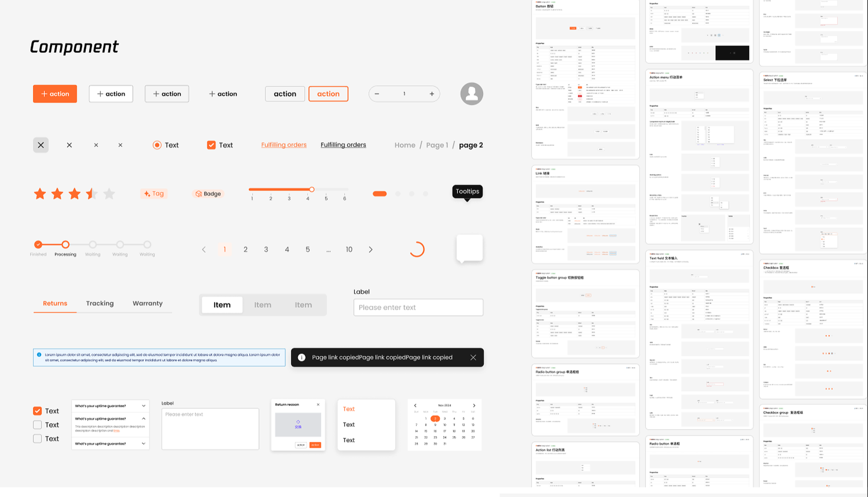Open page 4 in pagination

(287, 249)
